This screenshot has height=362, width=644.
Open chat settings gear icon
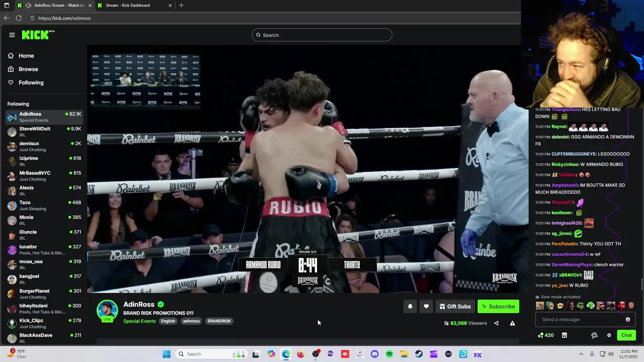click(609, 335)
